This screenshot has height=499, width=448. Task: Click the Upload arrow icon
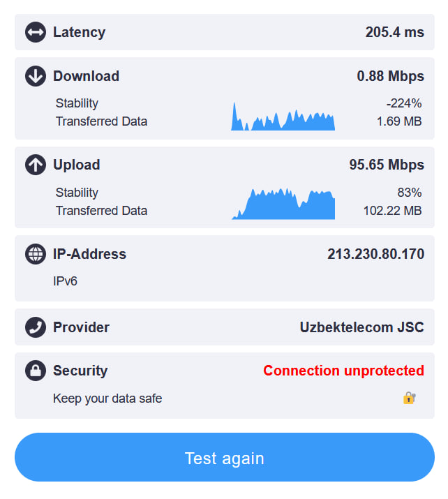(x=36, y=165)
